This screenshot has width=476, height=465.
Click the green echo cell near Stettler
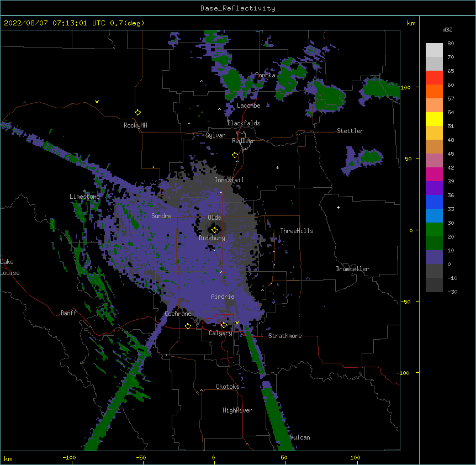tap(371, 157)
